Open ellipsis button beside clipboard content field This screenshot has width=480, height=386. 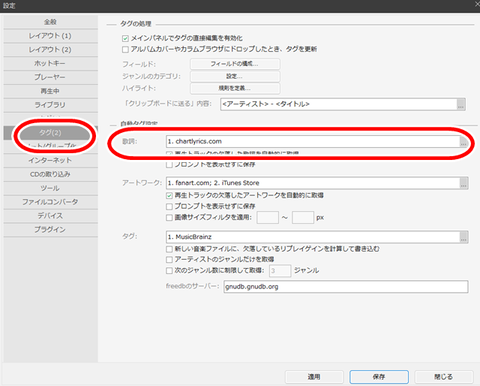[461, 104]
